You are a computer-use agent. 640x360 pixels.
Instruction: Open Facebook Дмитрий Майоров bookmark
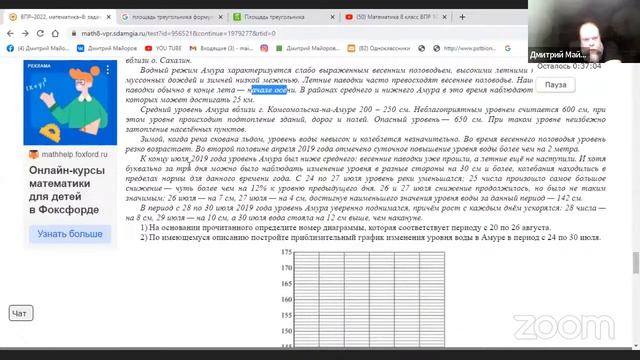[x=38, y=48]
